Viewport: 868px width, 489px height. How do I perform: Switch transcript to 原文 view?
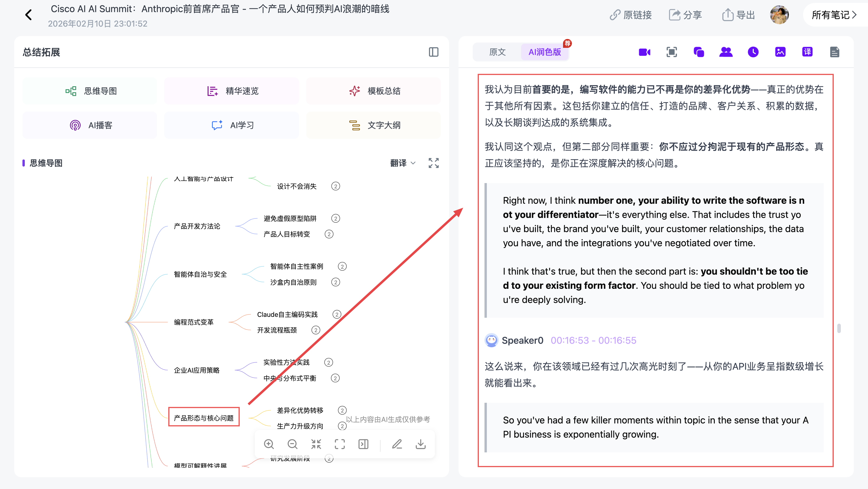[497, 52]
